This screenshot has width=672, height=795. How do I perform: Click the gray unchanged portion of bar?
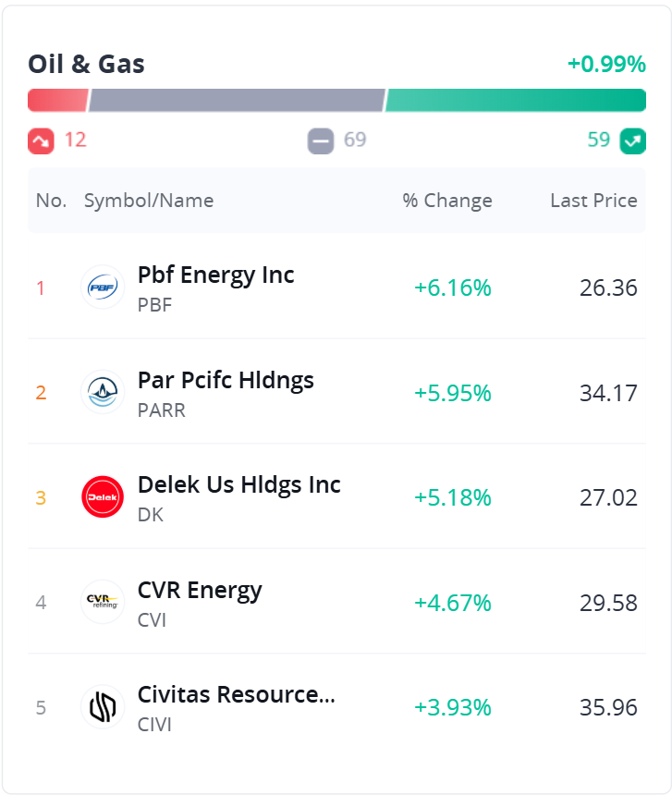[236, 100]
